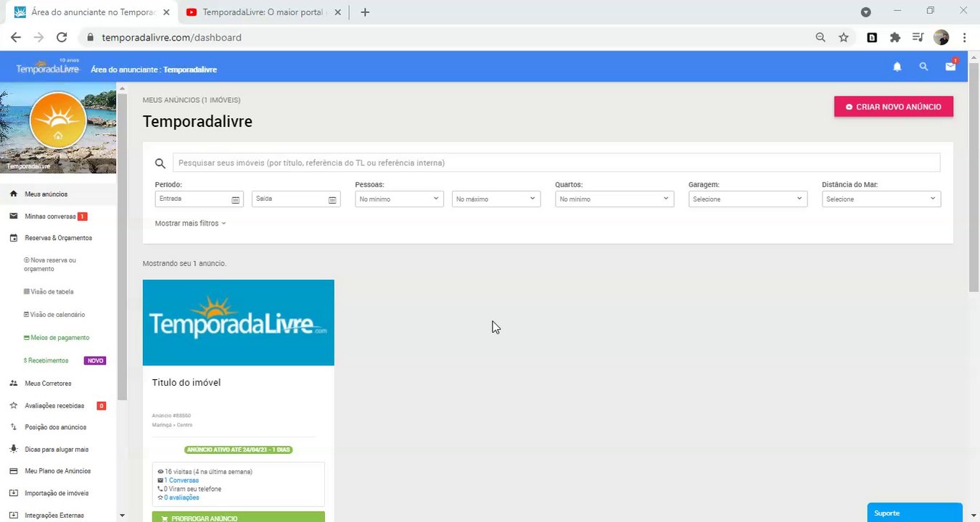Click the property search input field

tap(556, 162)
